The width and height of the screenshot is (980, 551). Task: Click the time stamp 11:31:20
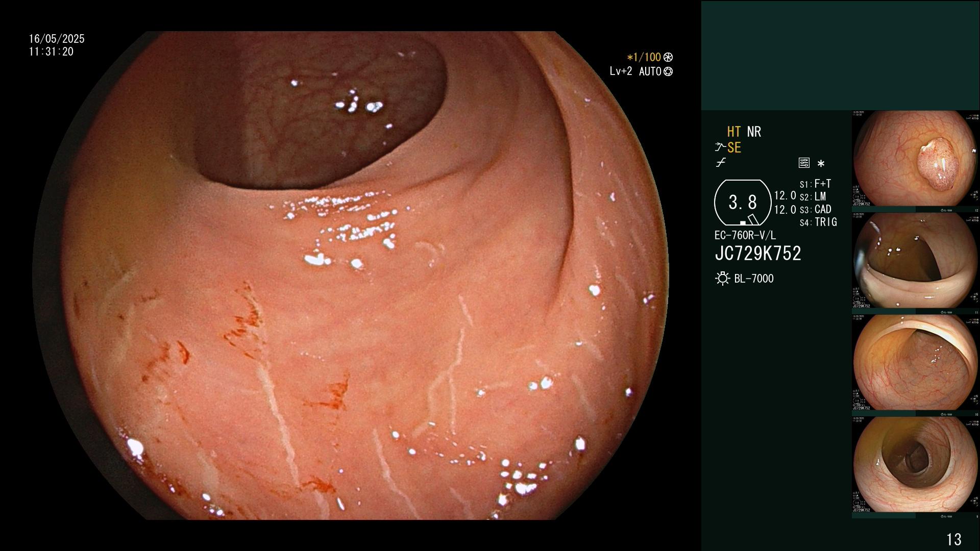51,52
